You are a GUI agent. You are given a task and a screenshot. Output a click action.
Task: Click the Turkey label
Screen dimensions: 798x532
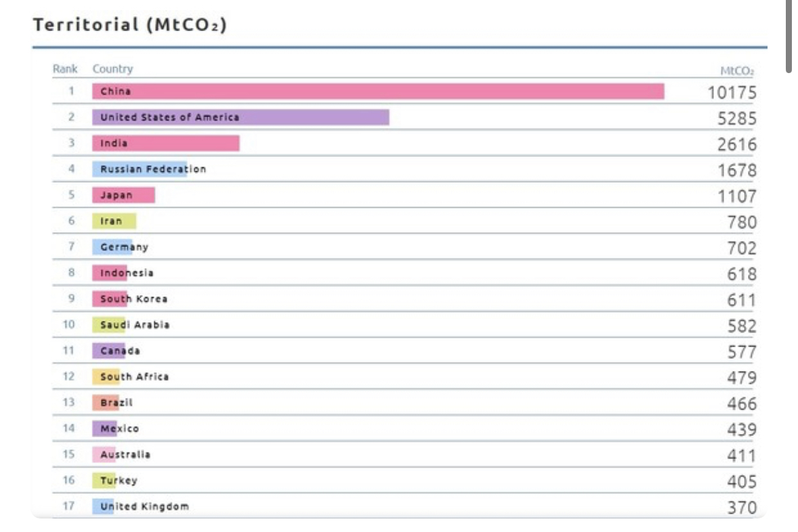point(118,481)
